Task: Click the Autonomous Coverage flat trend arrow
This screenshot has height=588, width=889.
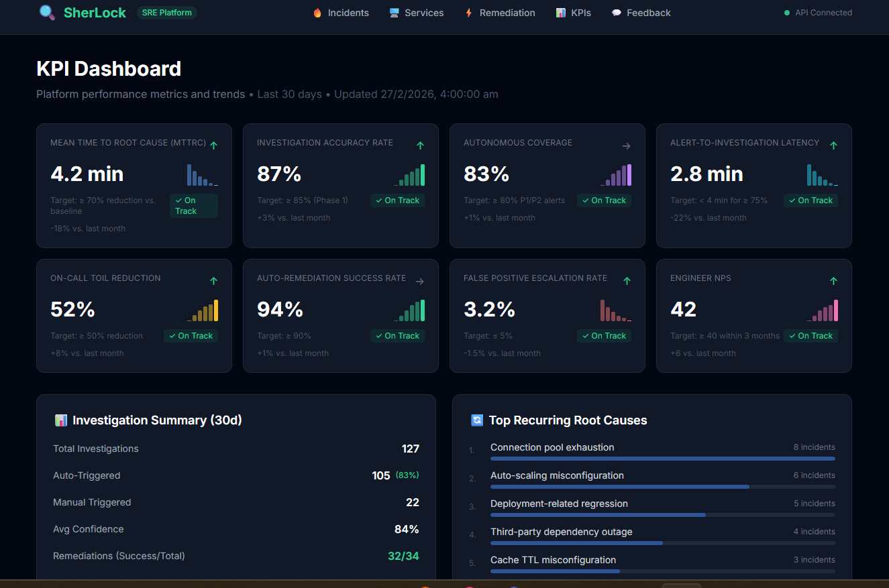Action: click(x=626, y=145)
